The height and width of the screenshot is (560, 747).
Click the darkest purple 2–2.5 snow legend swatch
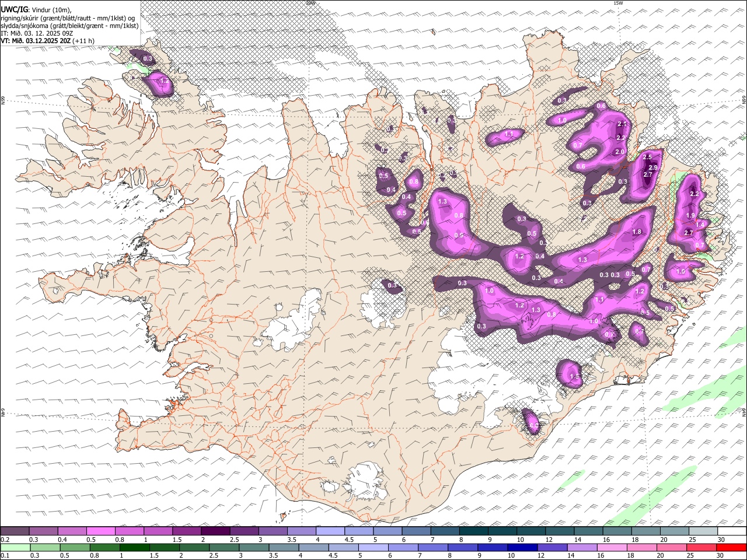[215, 531]
